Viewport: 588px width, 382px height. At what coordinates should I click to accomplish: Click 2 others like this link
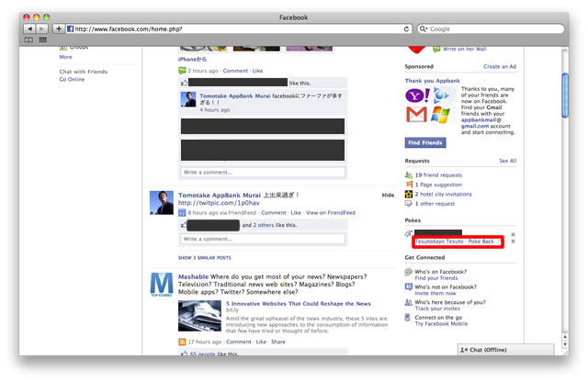pos(264,225)
